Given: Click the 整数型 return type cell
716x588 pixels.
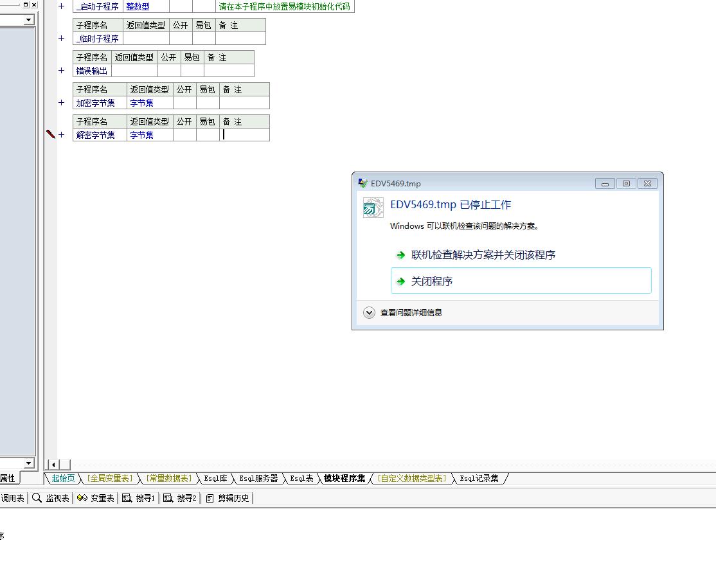Looking at the screenshot, I should click(x=146, y=6).
